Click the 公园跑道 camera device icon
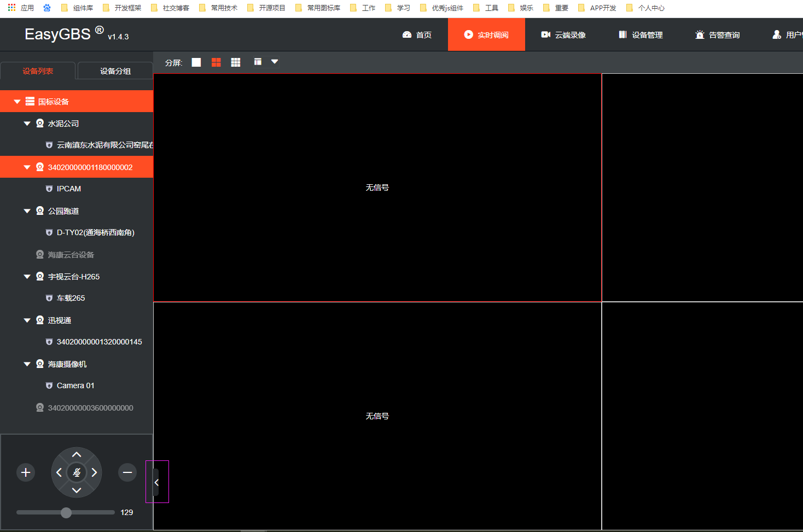Screen dimensions: 803x532 pyautogui.click(x=40, y=211)
